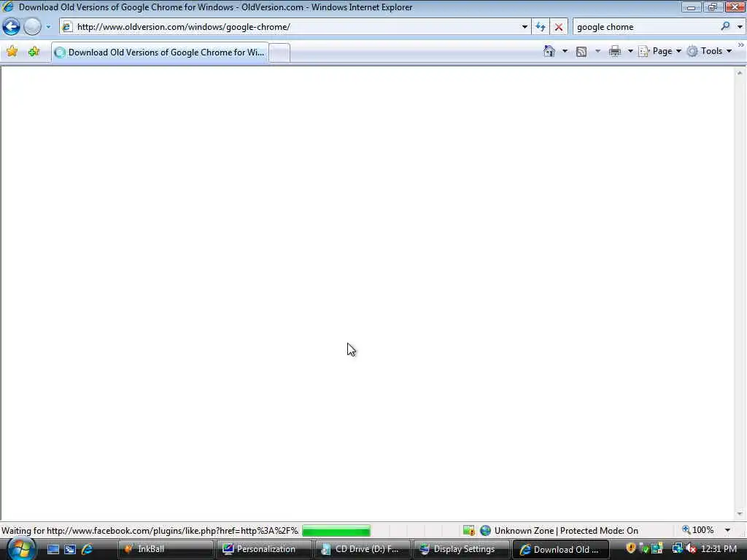This screenshot has height=560, width=747.
Task: Open recent pages dropdown beside Forward
Action: (x=48, y=27)
